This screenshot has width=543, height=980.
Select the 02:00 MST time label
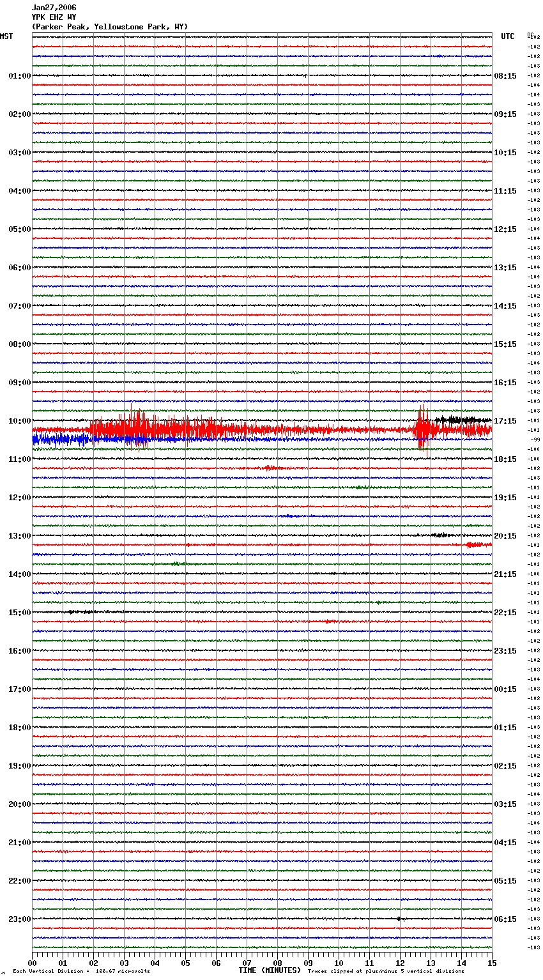(20, 114)
